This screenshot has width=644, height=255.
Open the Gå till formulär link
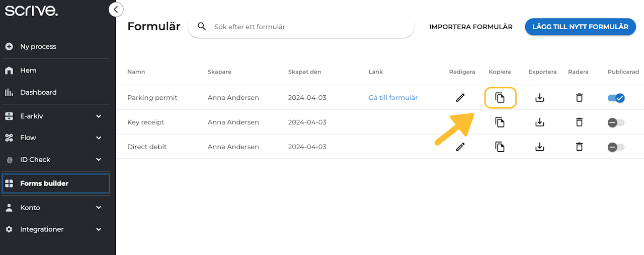(393, 98)
